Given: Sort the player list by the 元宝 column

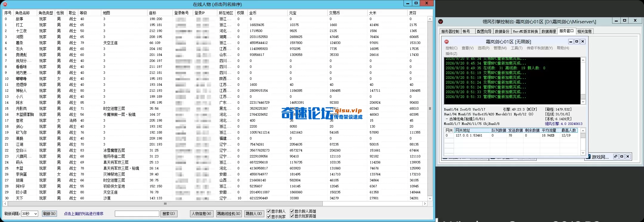Looking at the screenshot, I should (308, 13).
